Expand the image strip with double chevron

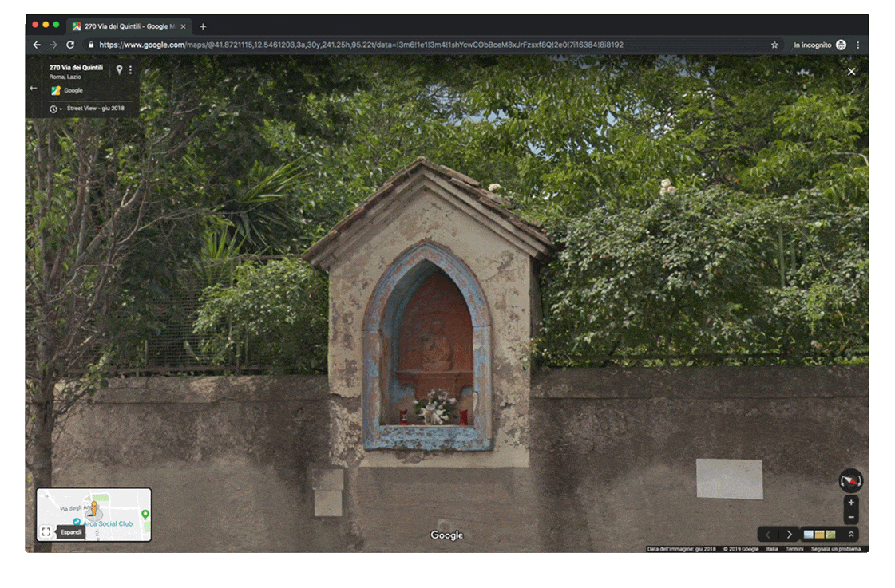[x=851, y=535]
